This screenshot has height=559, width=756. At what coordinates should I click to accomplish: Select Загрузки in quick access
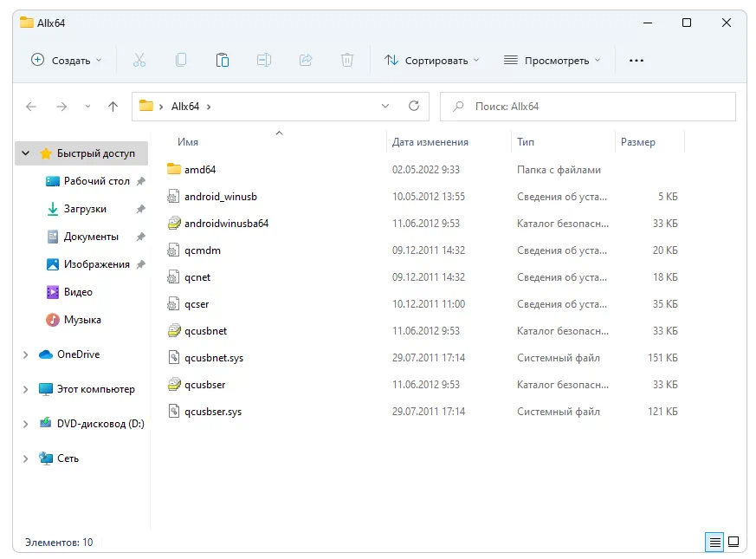tap(85, 209)
